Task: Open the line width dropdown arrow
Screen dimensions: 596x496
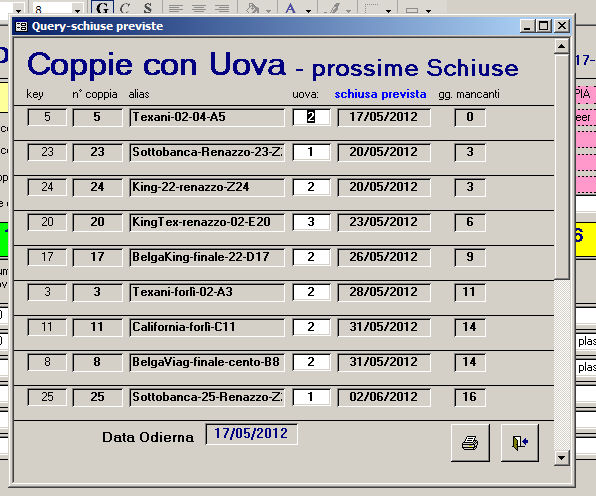Action: coord(388,11)
